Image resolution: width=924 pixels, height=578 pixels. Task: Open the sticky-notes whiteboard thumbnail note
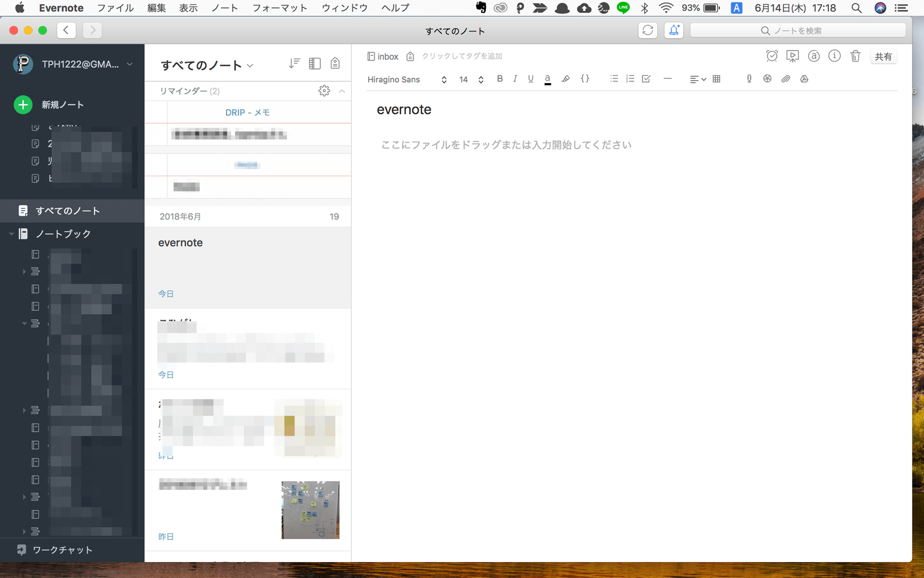310,510
